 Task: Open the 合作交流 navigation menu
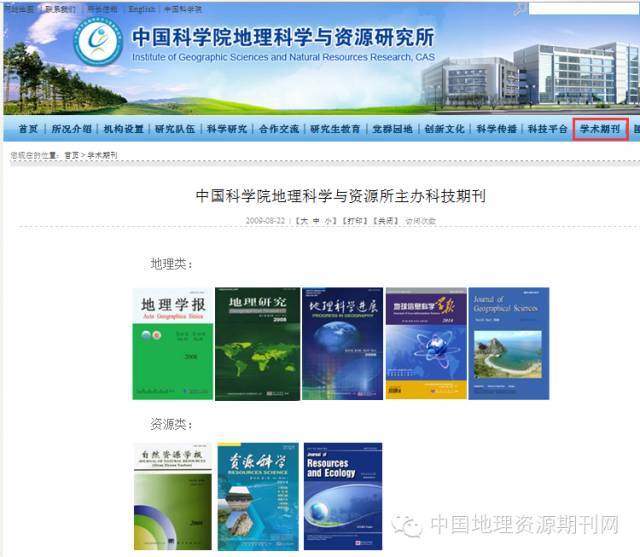(279, 129)
